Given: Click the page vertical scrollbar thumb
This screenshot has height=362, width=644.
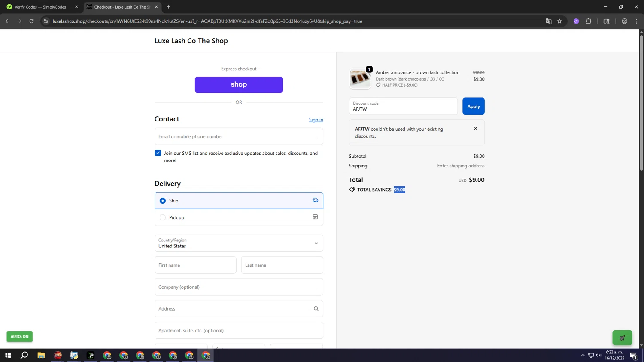Looking at the screenshot, I should [641, 103].
